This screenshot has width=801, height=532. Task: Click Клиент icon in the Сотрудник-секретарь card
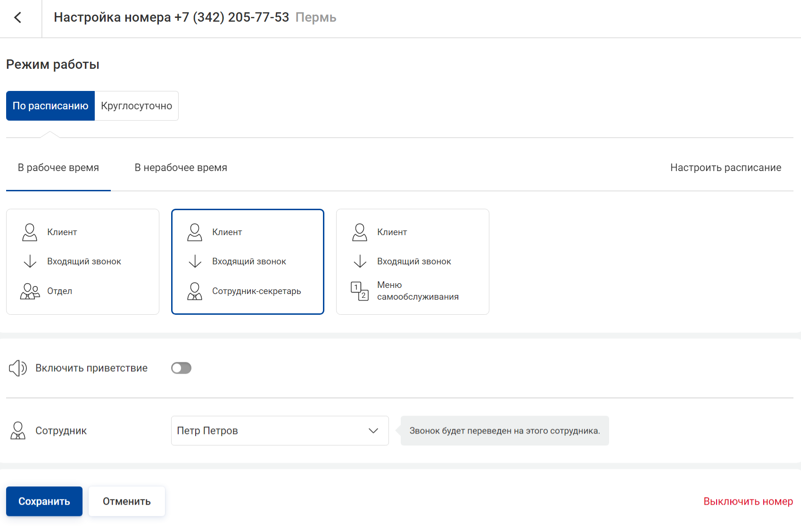pos(195,232)
